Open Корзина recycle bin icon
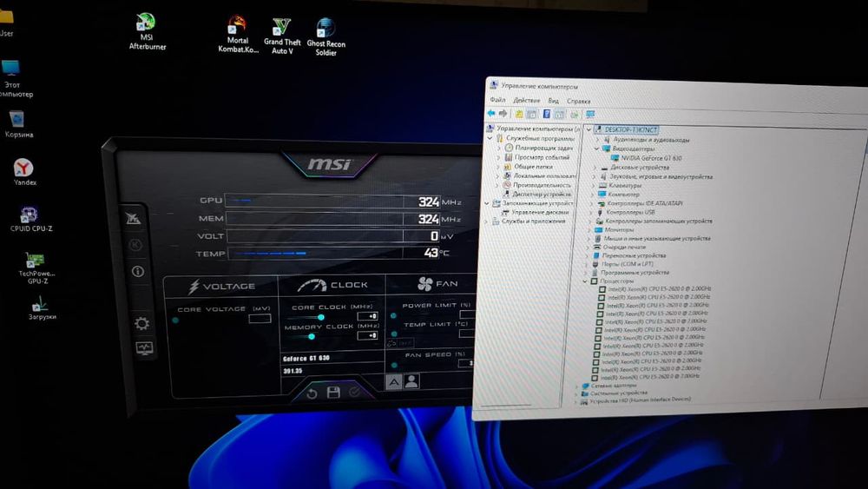This screenshot has height=489, width=868. pos(17,124)
